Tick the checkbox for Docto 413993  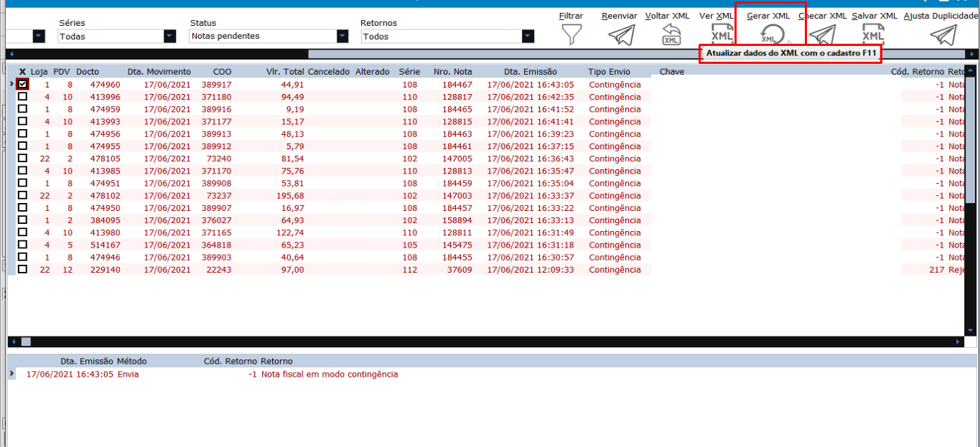23,121
